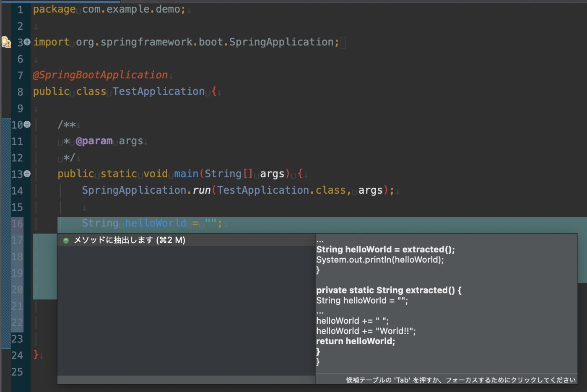587x392 pixels.
Task: Click the @param Javadoc tag
Action: (x=94, y=141)
